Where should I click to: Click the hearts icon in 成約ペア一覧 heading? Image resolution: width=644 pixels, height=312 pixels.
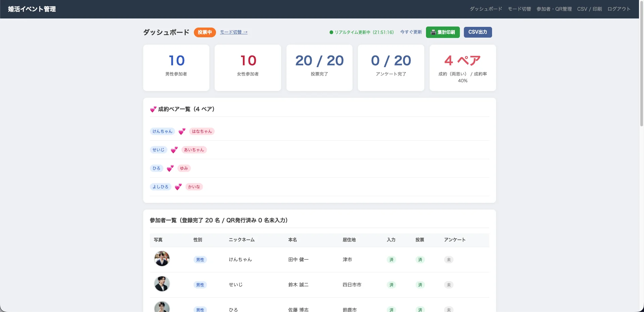pyautogui.click(x=153, y=109)
